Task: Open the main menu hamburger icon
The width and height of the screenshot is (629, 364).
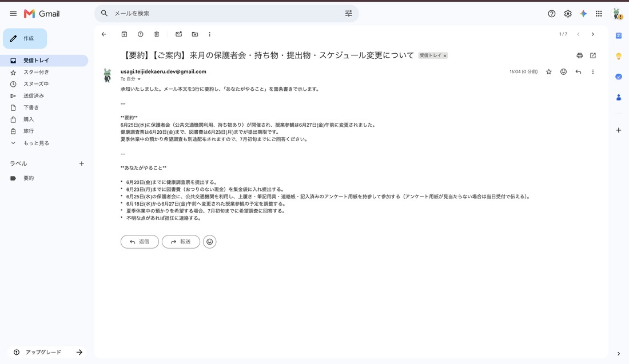Action: pyautogui.click(x=13, y=14)
